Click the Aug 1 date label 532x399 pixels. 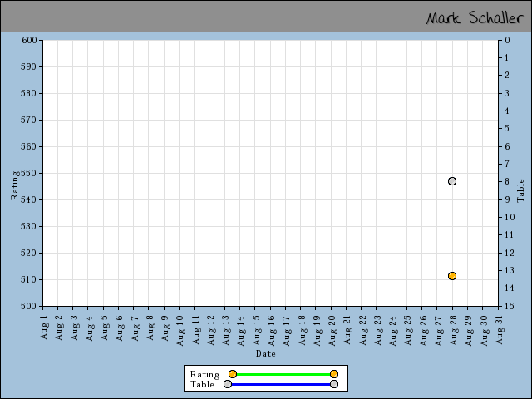coord(44,327)
